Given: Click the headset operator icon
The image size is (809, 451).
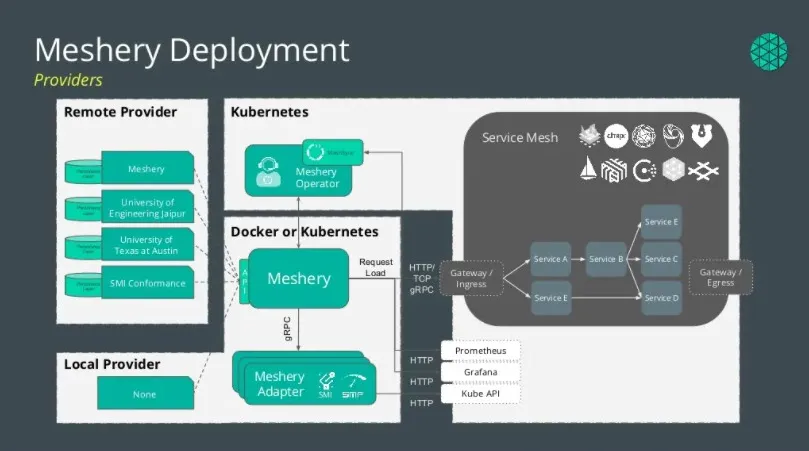Looking at the screenshot, I should pos(268,172).
